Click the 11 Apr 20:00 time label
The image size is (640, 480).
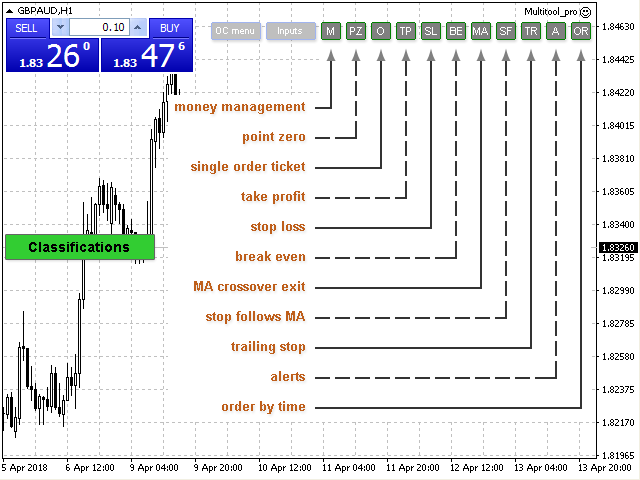click(x=413, y=468)
